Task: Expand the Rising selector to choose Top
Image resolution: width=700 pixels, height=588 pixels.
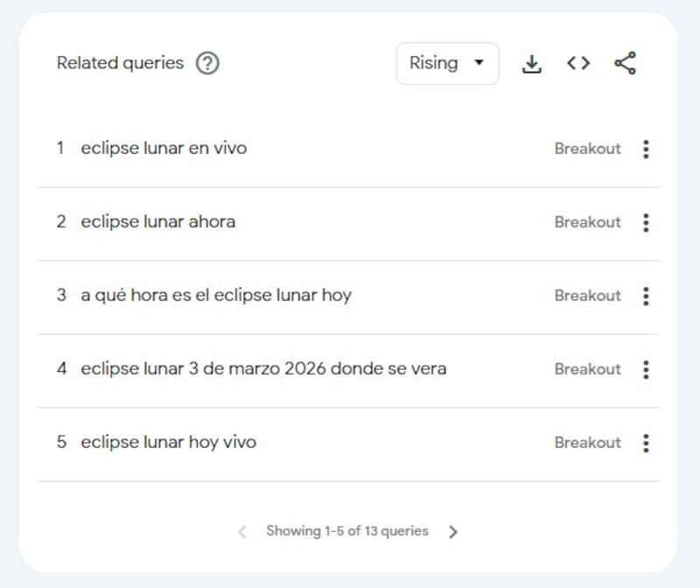Action: (479, 63)
